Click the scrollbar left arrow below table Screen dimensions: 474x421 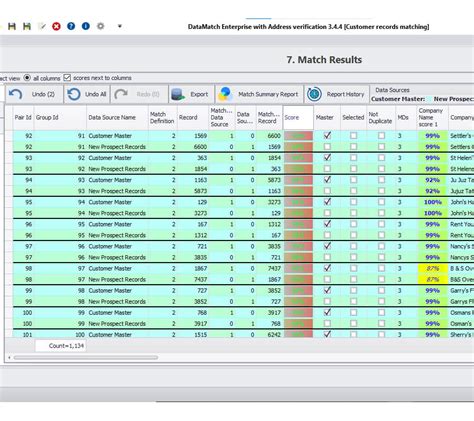[9, 358]
